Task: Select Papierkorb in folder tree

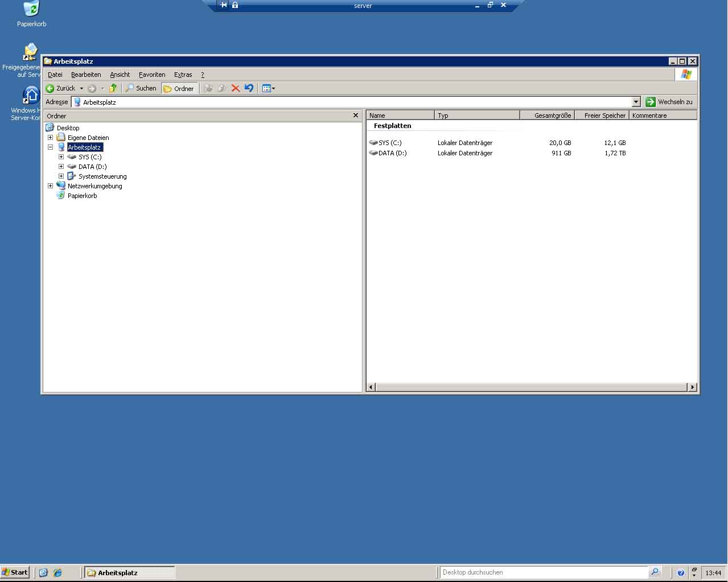Action: pyautogui.click(x=82, y=196)
